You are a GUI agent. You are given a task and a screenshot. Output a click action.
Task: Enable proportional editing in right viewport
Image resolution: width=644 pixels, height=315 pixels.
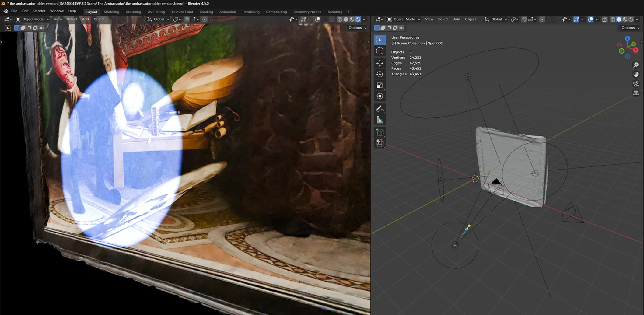click(x=542, y=19)
